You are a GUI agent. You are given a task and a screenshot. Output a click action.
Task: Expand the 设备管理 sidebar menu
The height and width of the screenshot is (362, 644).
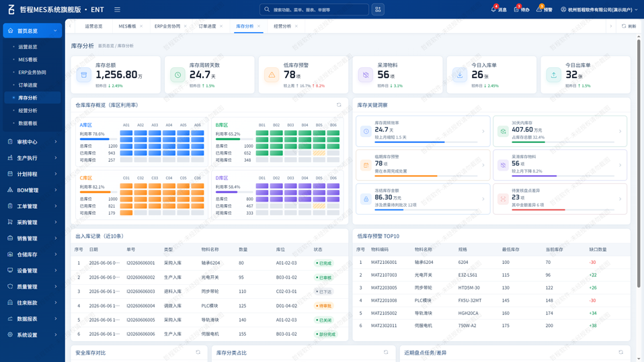pos(32,271)
